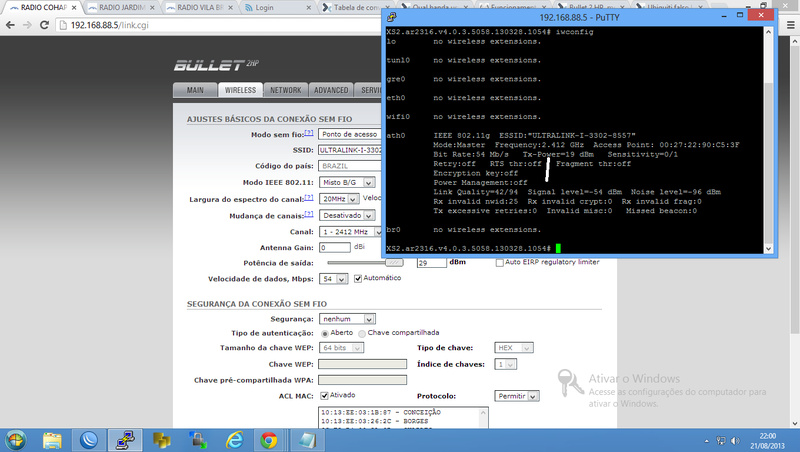Switch to the Tabela de con browser tab

[356, 8]
